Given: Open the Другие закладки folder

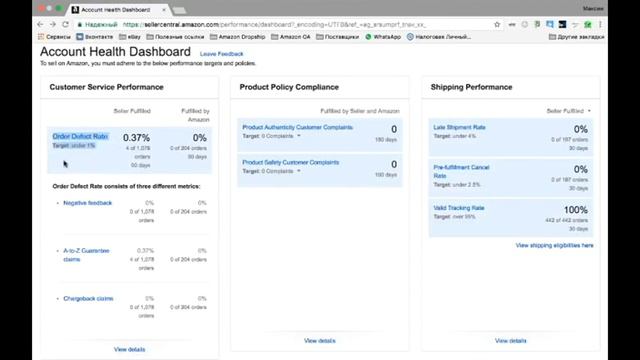Looking at the screenshot, I should point(576,37).
